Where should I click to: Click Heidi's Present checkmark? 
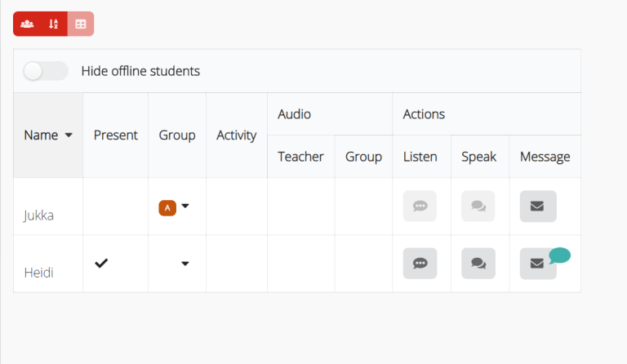101,263
